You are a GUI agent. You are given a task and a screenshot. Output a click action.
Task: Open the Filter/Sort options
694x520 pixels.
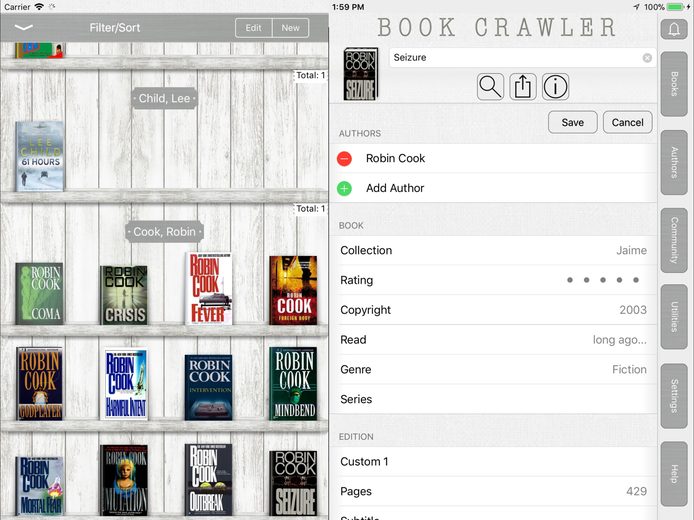click(x=115, y=27)
